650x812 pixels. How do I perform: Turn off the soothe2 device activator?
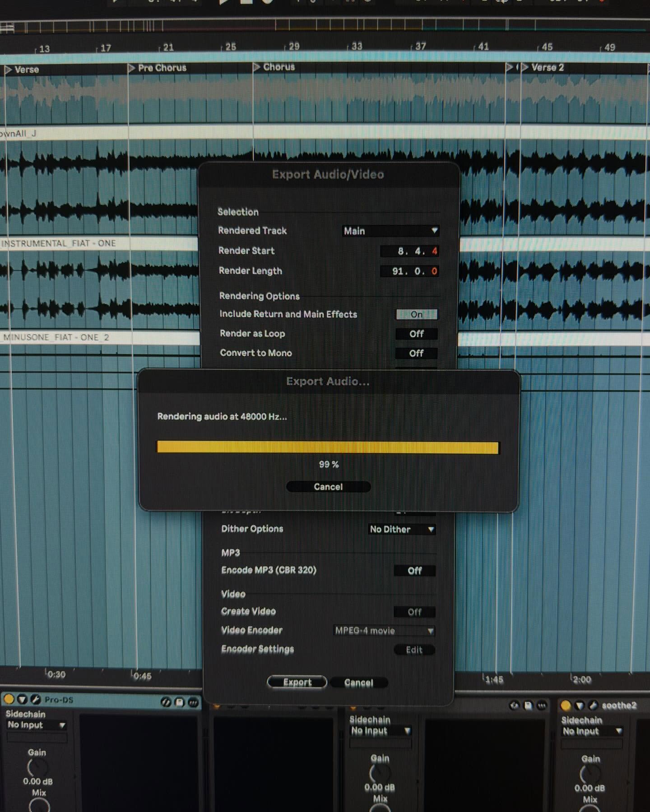566,705
